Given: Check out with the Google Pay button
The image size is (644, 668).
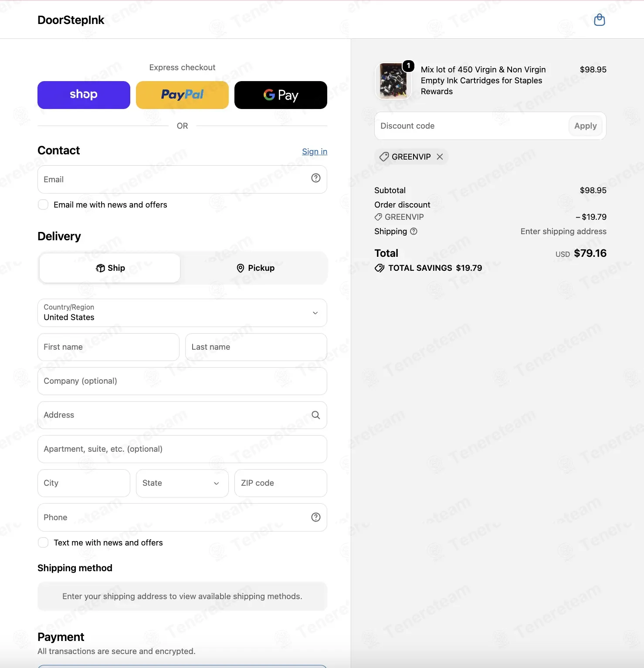Looking at the screenshot, I should pyautogui.click(x=281, y=95).
